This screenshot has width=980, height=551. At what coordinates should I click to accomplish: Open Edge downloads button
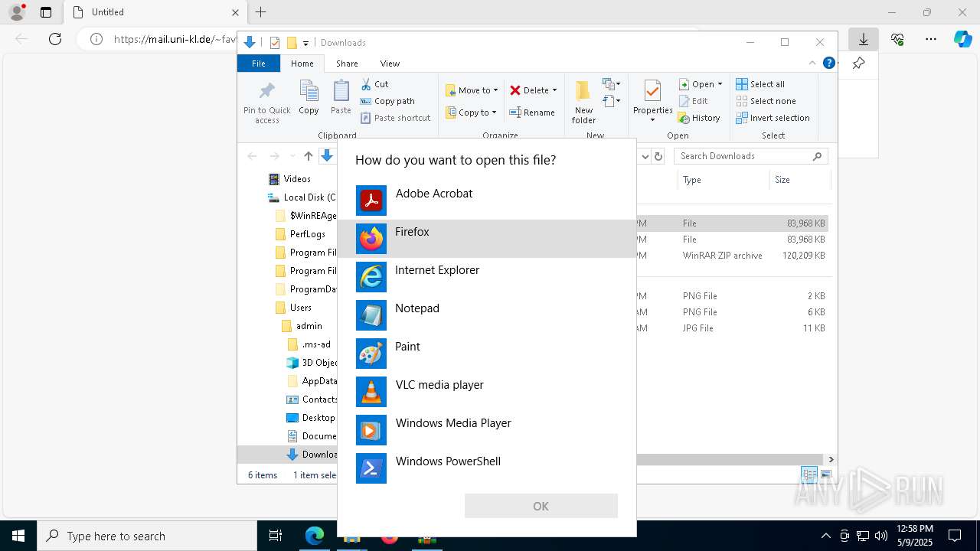(864, 39)
